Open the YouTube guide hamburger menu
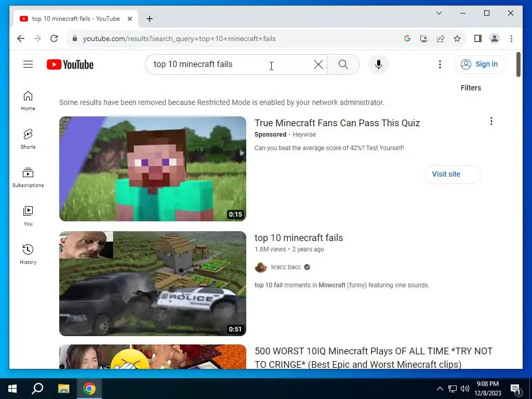 28,64
